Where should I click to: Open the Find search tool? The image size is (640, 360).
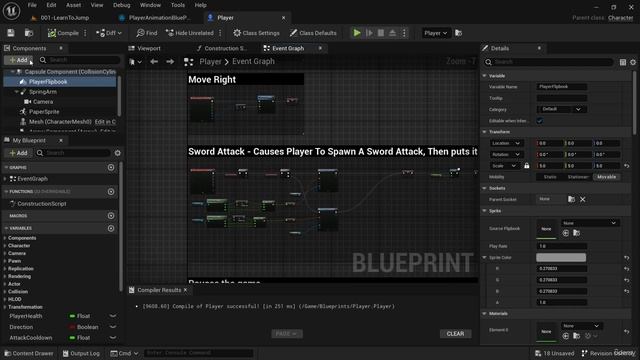point(147,33)
